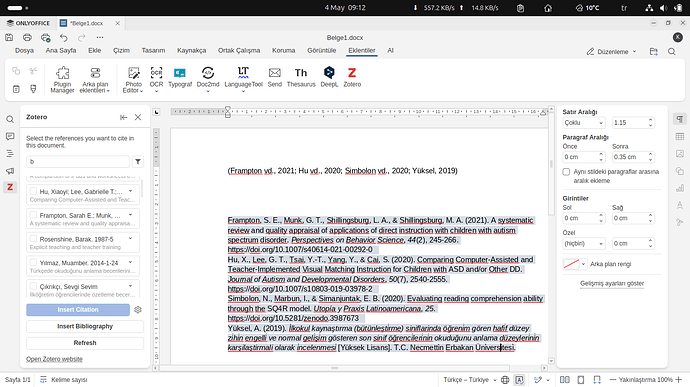Expand Arka plan eklentileri dropdown
The image size is (690, 387).
coord(95,79)
